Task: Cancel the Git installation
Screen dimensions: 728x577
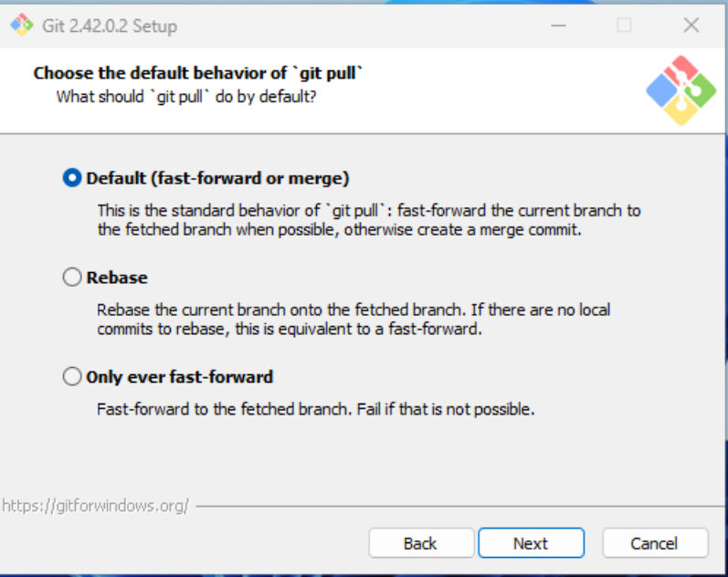Action: coord(654,543)
